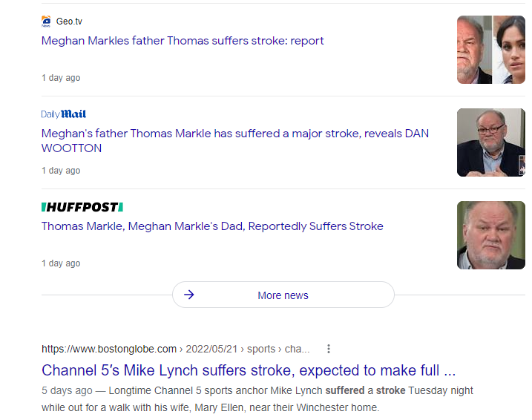Click the '1 day ago' text under HuffPost
Image resolution: width=532 pixels, height=420 pixels.
point(61,263)
